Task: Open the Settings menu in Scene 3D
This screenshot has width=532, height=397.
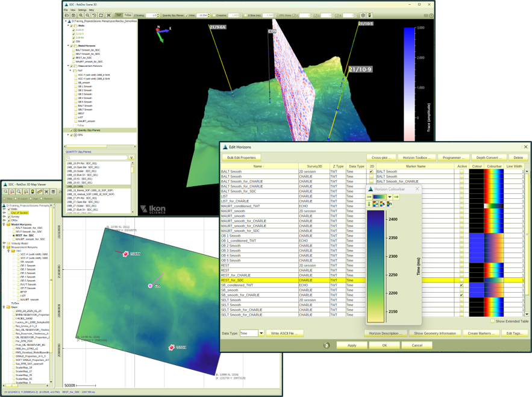Action: [82, 10]
